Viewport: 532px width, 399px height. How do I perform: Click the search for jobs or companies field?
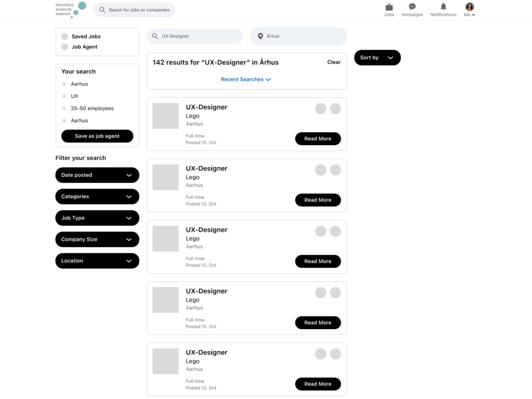[x=135, y=10]
